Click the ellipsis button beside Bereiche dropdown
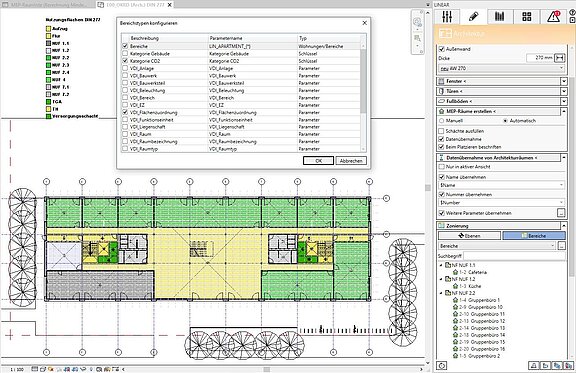 (561, 245)
